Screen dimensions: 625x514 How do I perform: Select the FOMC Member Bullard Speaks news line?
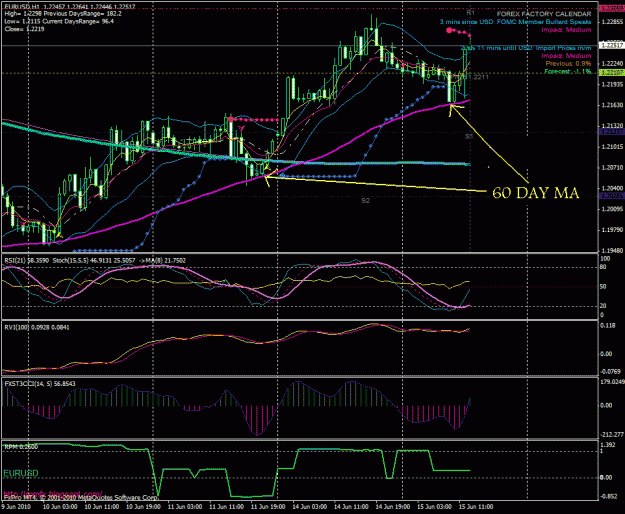click(515, 22)
